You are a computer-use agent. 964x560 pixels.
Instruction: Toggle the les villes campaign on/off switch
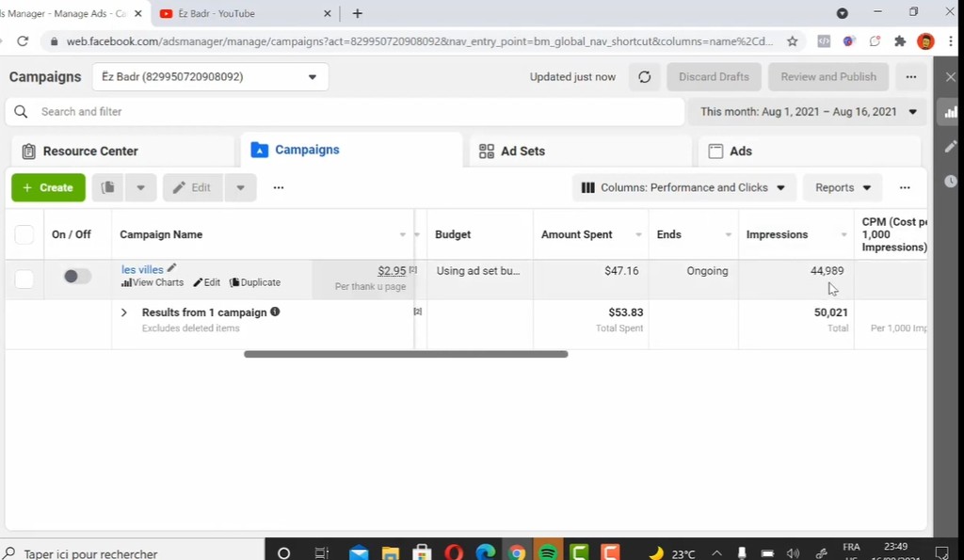(x=77, y=277)
